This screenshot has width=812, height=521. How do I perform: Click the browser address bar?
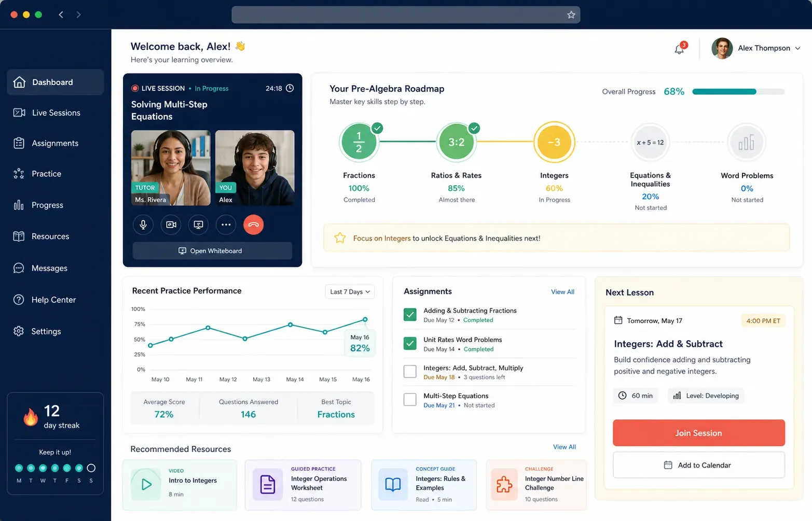[406, 15]
